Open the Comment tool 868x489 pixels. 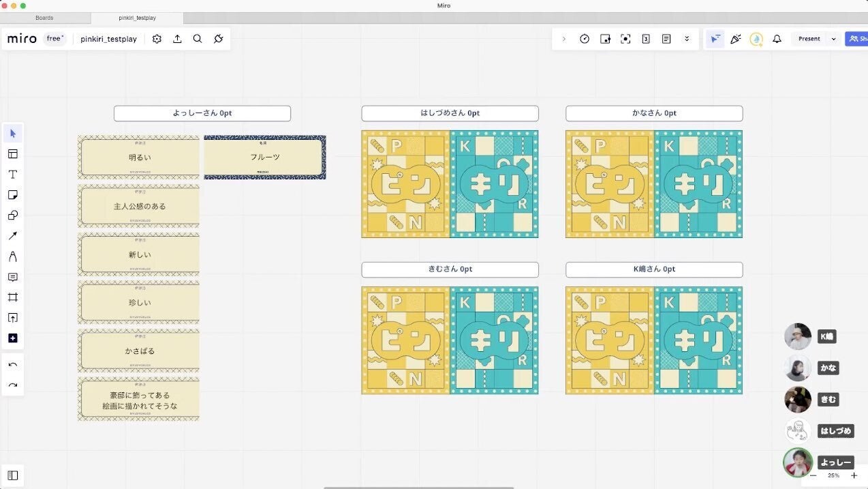click(13, 277)
